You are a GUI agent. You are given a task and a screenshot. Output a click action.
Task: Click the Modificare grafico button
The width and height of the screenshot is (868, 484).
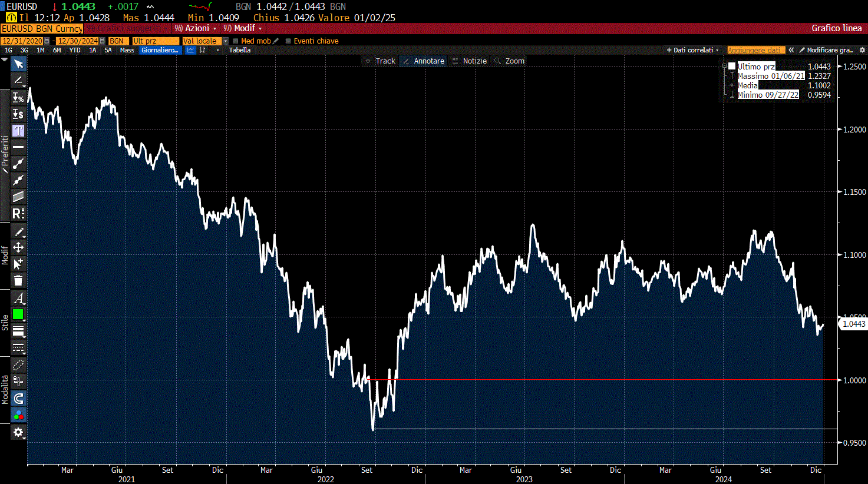[826, 50]
